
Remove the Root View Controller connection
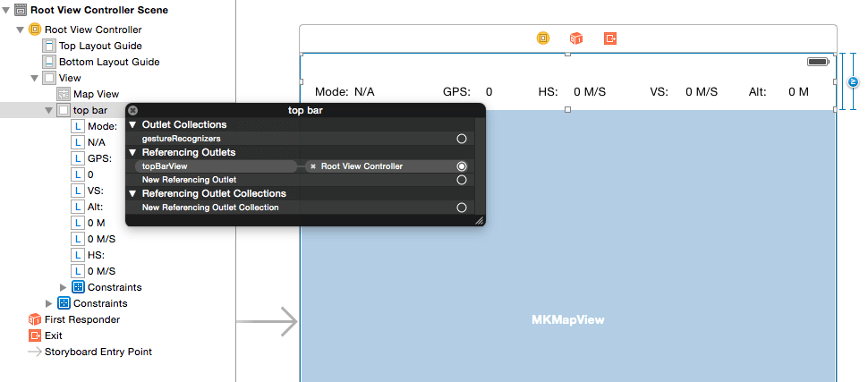(312, 166)
